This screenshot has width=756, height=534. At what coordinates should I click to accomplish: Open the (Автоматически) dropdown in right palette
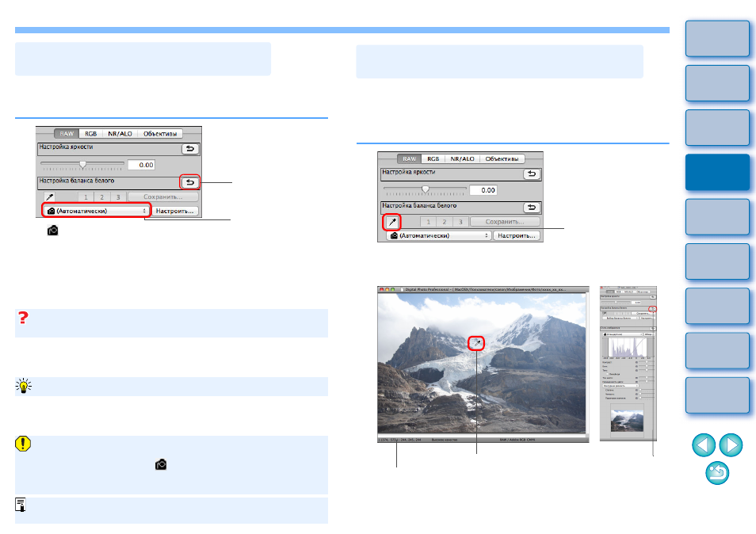[x=439, y=235]
